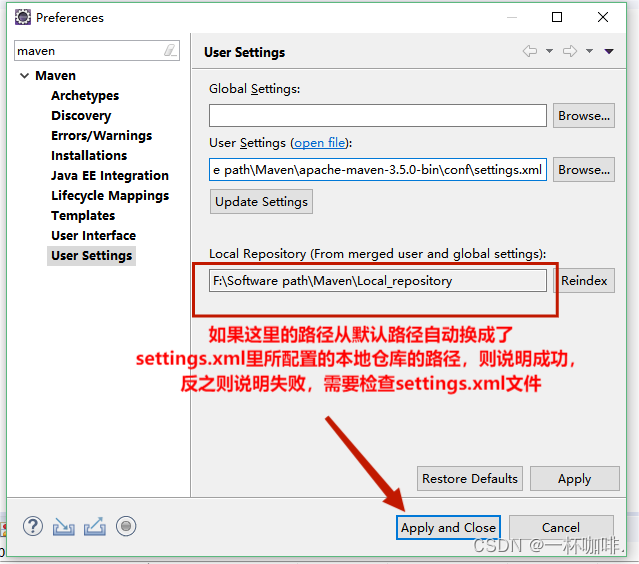The height and width of the screenshot is (564, 639).
Task: Click Update Settings button
Action: pos(261,202)
